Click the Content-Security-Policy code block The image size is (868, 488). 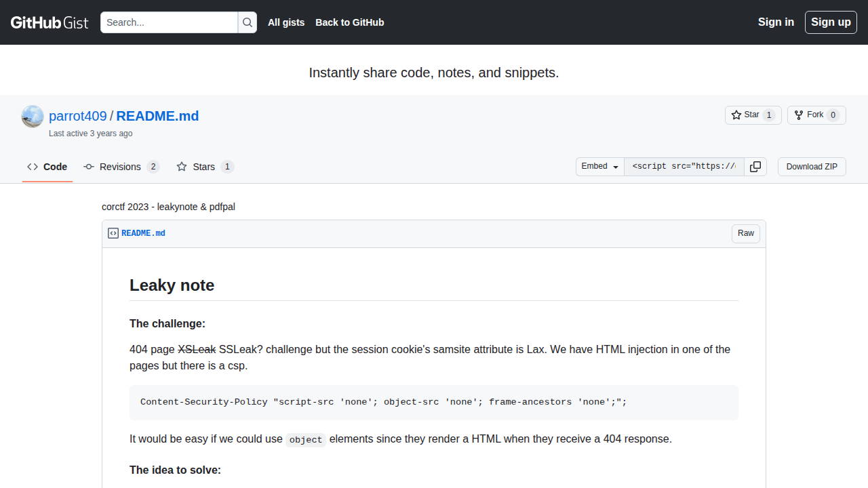(x=434, y=403)
